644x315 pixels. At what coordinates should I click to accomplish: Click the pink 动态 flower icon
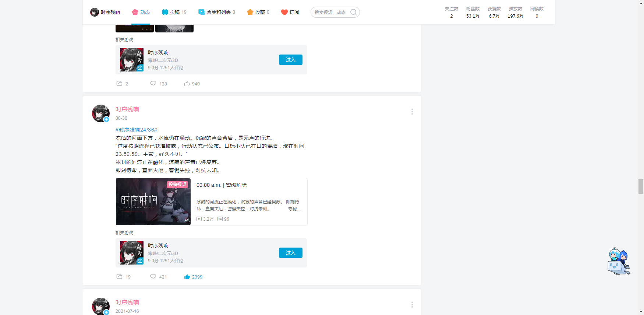(135, 12)
